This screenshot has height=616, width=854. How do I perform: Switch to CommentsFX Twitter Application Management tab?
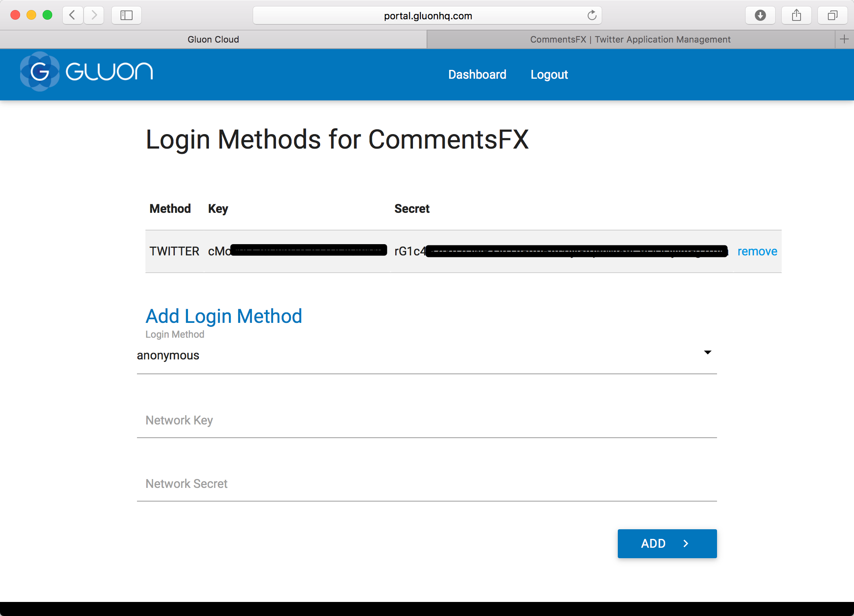pyautogui.click(x=631, y=39)
